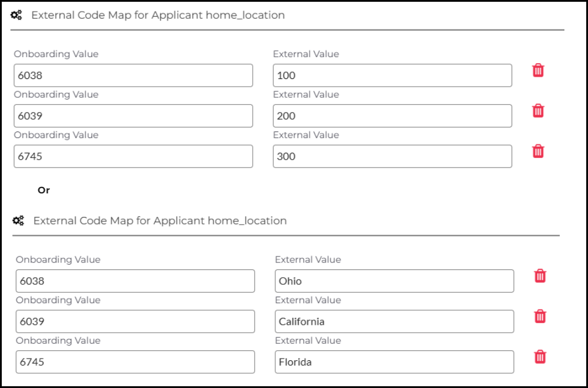Focus the External Value field showing 200
This screenshot has height=388, width=588.
pyautogui.click(x=392, y=116)
